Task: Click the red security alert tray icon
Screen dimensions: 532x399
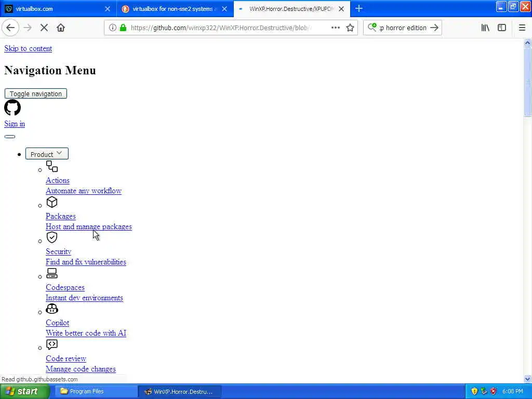Action: click(x=494, y=392)
